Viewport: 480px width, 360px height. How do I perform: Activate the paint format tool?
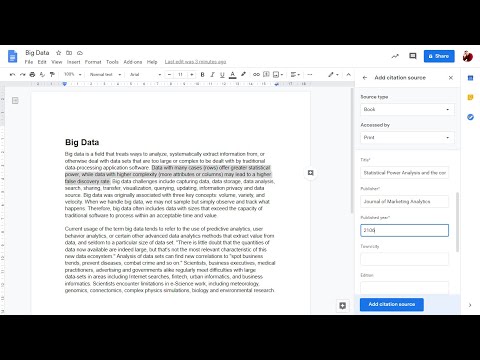click(52, 74)
